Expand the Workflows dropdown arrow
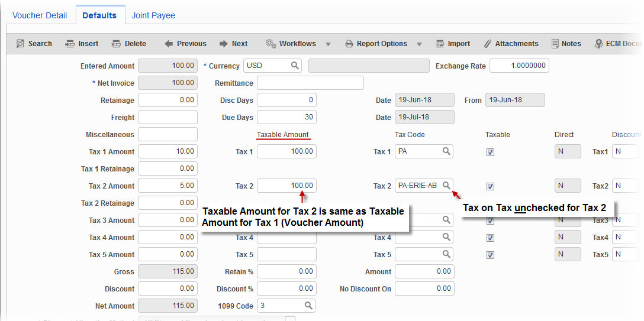 (328, 44)
